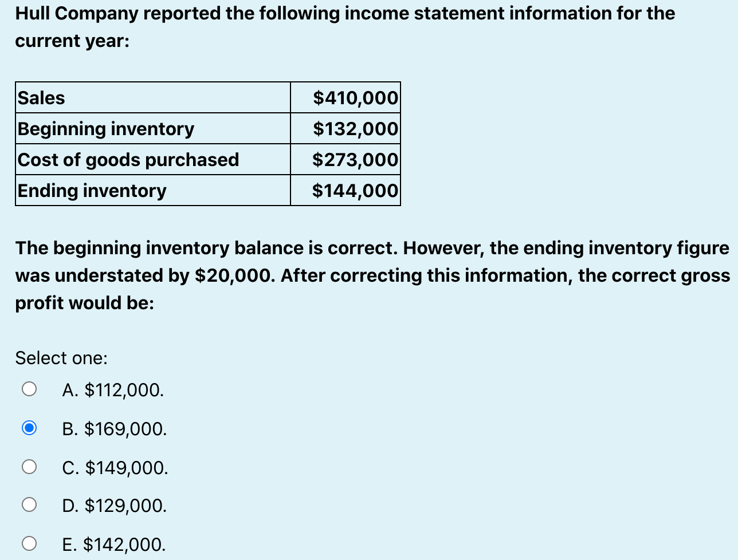Click the answer text D. $129,000
738x560 pixels.
pos(114,506)
